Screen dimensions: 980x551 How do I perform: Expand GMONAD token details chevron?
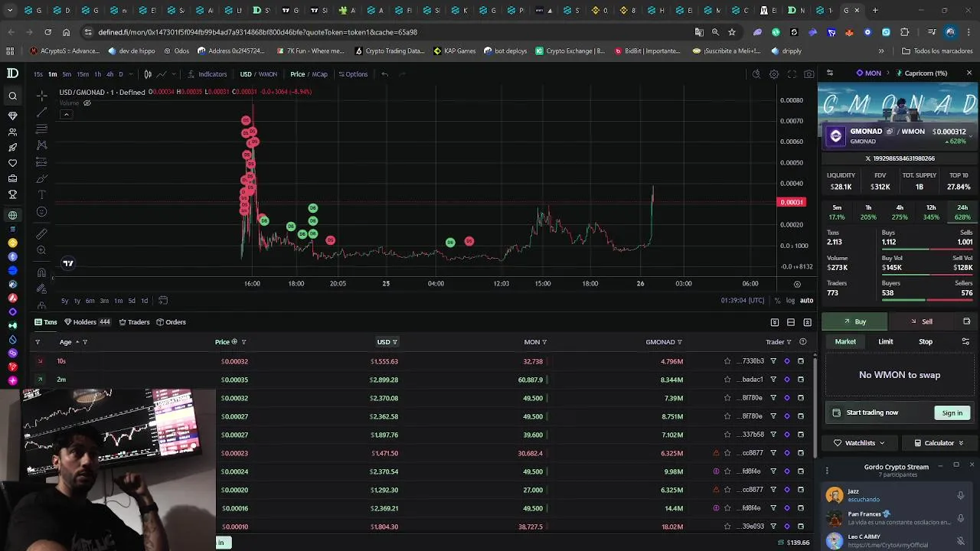[970, 136]
